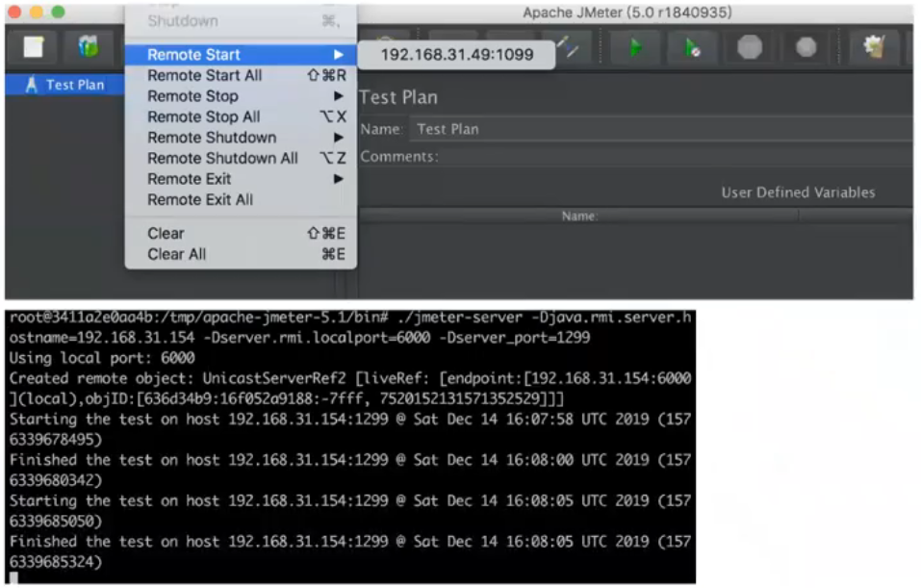Click Start no pauses toolbar icon
Image resolution: width=921 pixels, height=588 pixels.
tap(693, 47)
